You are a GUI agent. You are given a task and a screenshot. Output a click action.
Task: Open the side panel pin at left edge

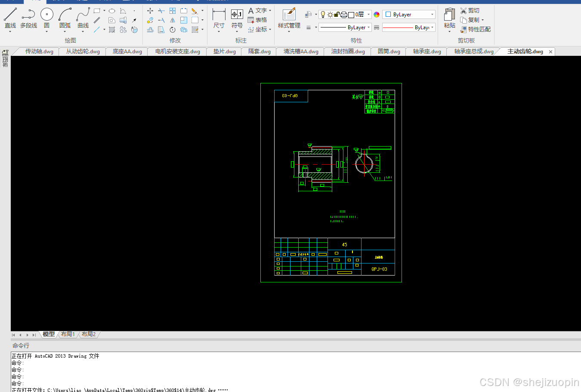click(5, 52)
